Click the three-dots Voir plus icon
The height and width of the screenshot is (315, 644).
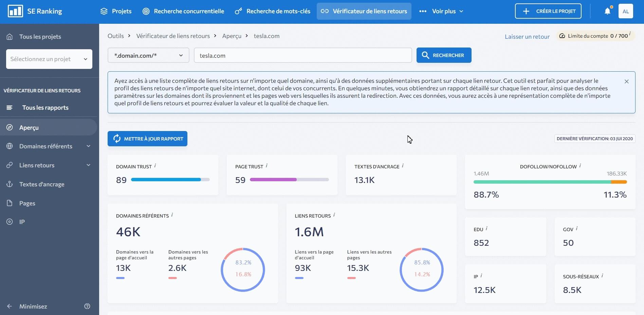pos(423,11)
